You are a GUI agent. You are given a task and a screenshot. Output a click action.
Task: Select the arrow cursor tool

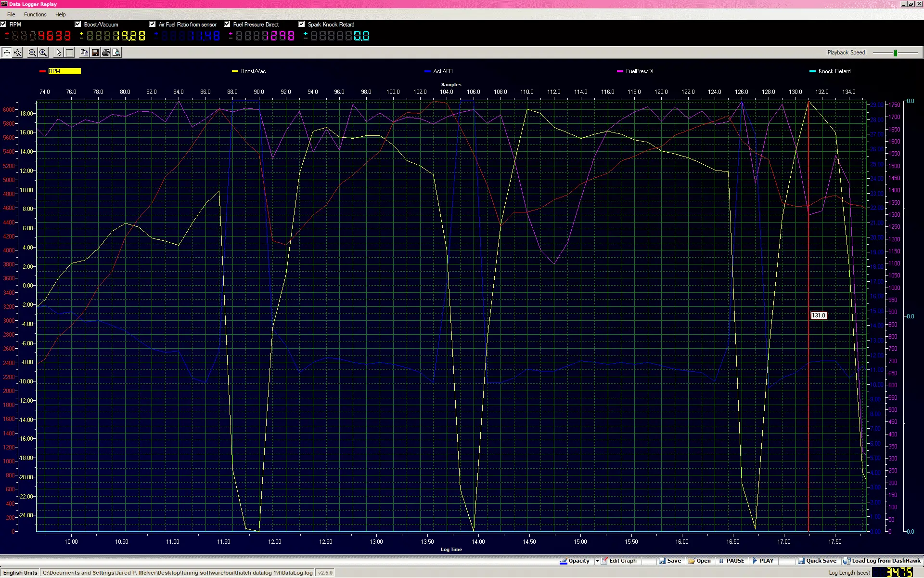point(59,53)
